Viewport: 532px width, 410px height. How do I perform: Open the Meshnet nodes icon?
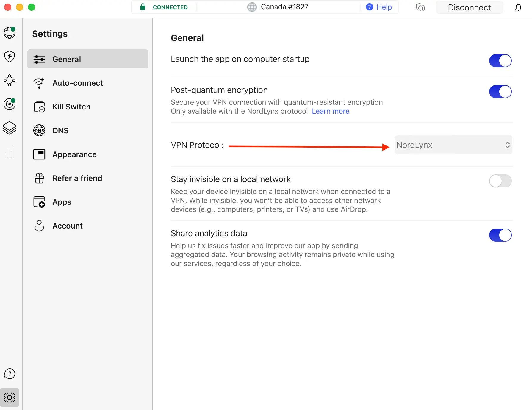point(10,80)
